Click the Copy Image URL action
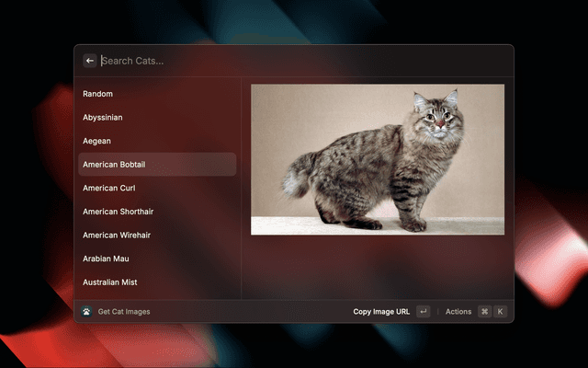 381,312
